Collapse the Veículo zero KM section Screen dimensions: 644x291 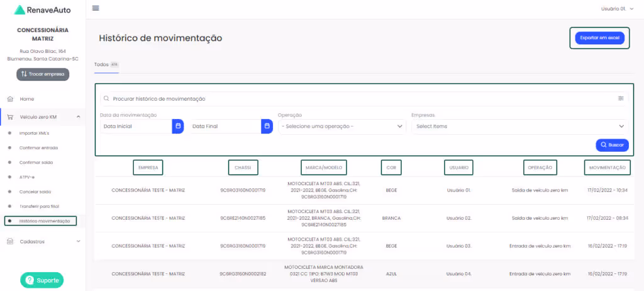[x=79, y=117]
